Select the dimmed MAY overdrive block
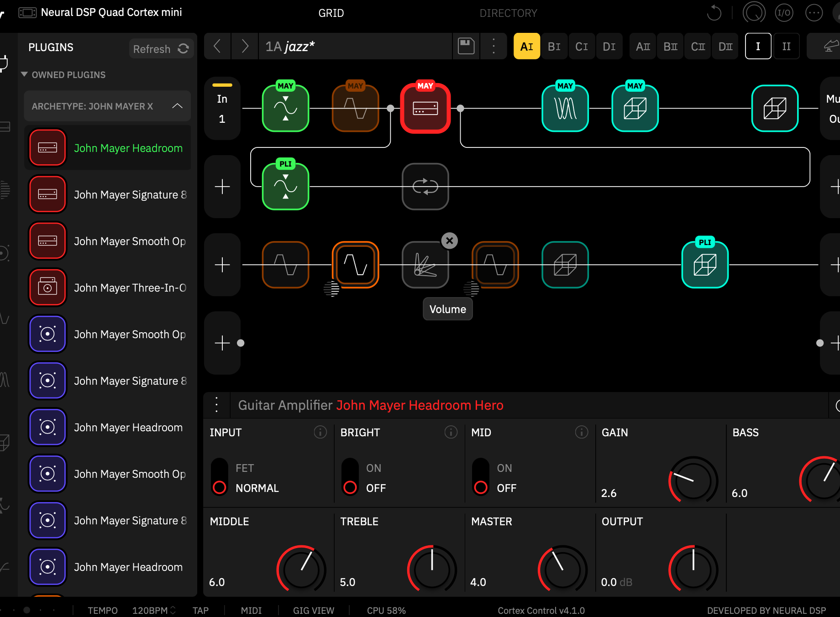The height and width of the screenshot is (617, 840). (355, 108)
